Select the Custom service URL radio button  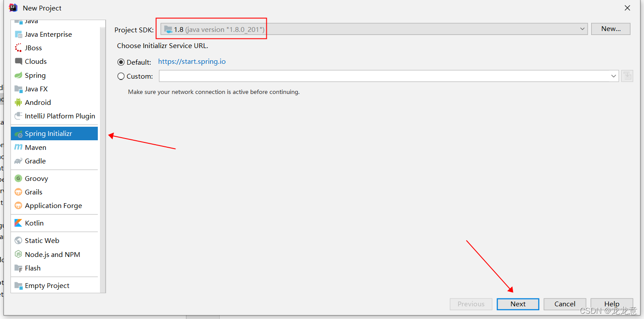point(121,76)
